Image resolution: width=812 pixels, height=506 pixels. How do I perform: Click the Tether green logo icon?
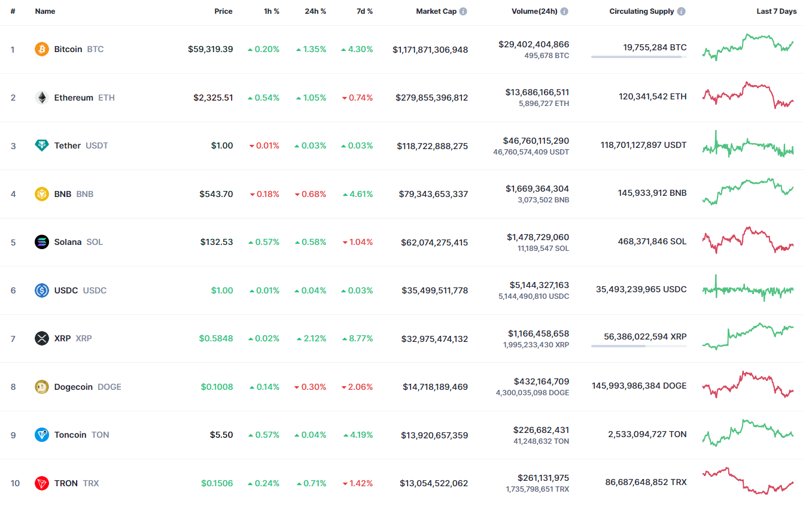point(42,146)
